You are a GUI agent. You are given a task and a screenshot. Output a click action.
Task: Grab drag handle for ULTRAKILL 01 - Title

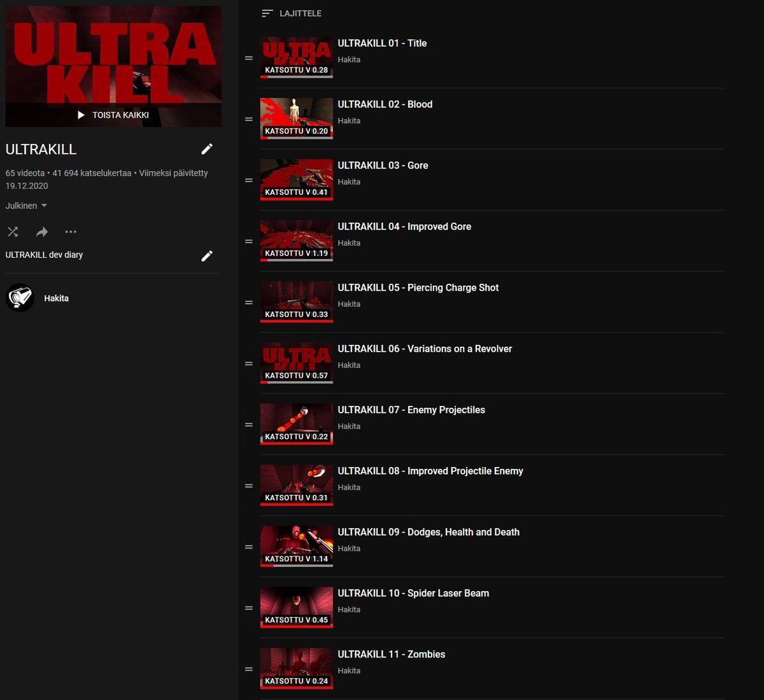tap(249, 58)
